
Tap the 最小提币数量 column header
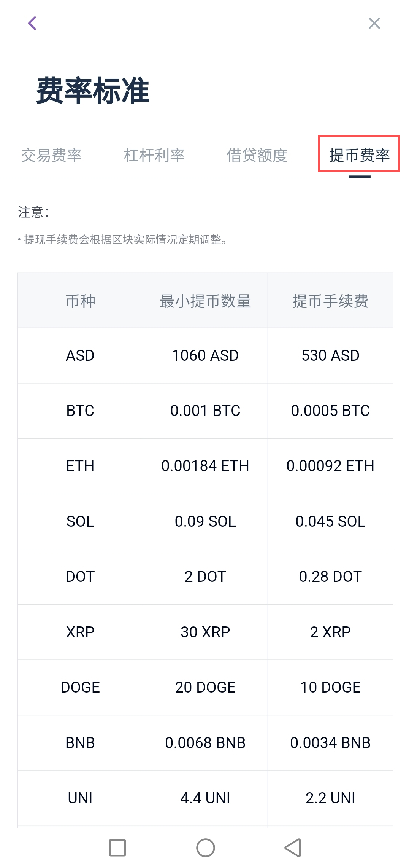coord(205,301)
